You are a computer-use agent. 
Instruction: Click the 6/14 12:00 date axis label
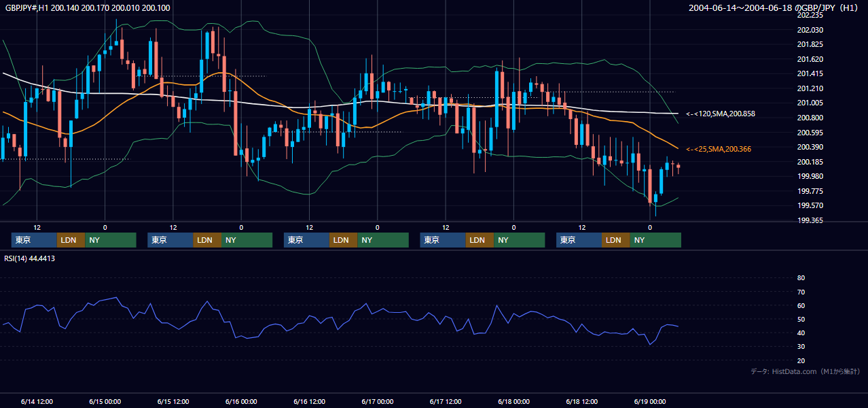click(x=37, y=402)
